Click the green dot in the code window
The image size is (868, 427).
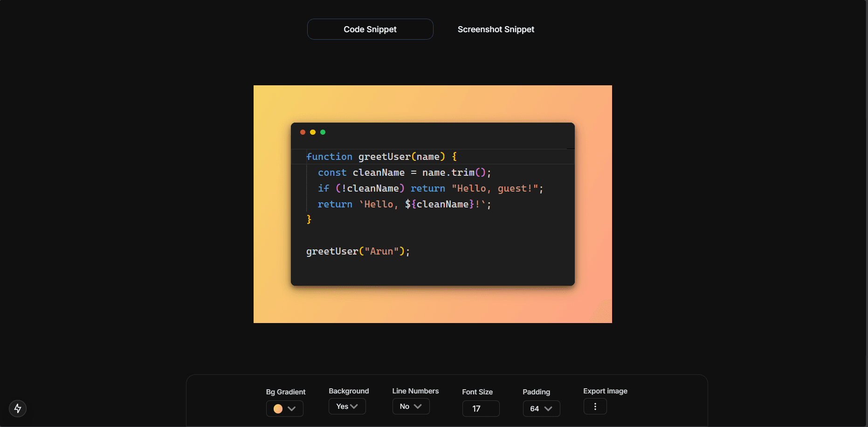point(323,132)
